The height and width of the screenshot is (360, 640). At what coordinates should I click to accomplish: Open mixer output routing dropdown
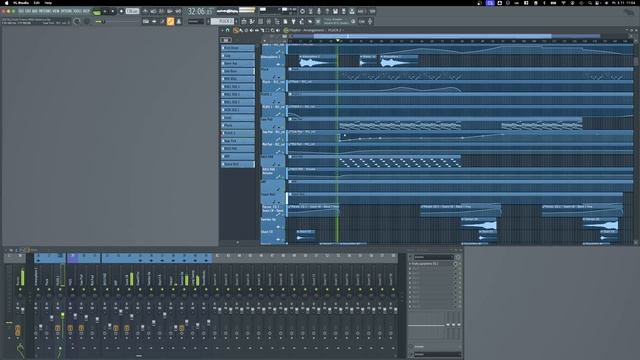click(438, 354)
